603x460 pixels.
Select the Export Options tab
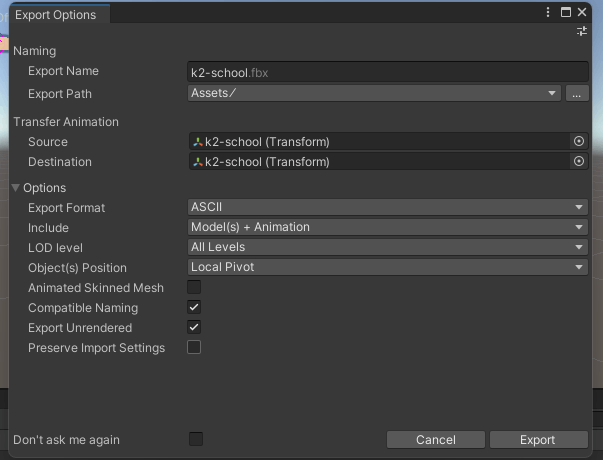tap(56, 15)
